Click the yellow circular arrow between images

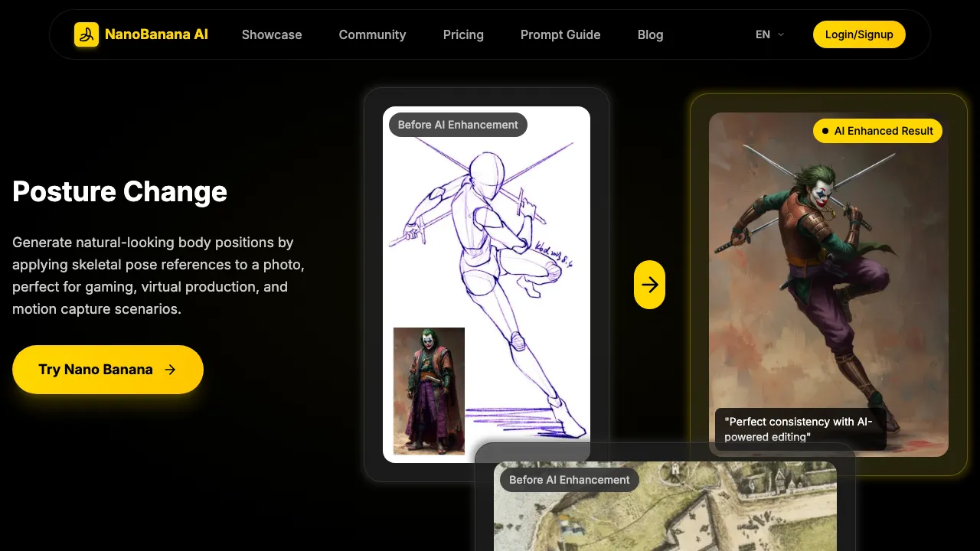649,285
